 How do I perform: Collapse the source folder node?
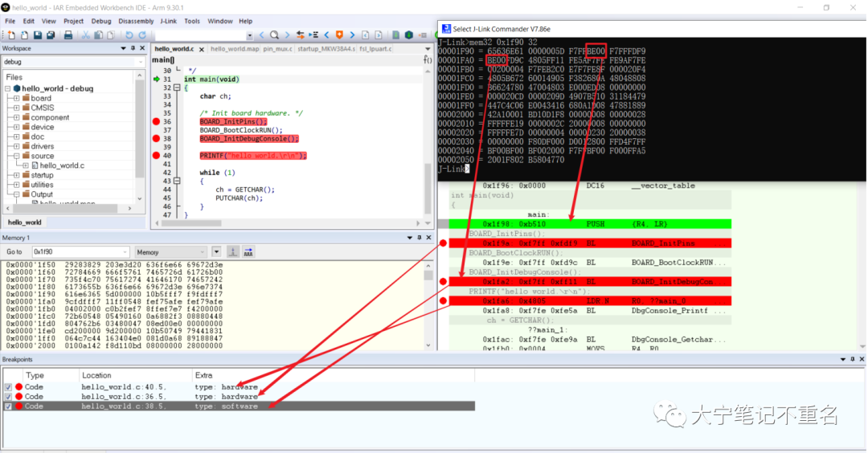click(17, 156)
